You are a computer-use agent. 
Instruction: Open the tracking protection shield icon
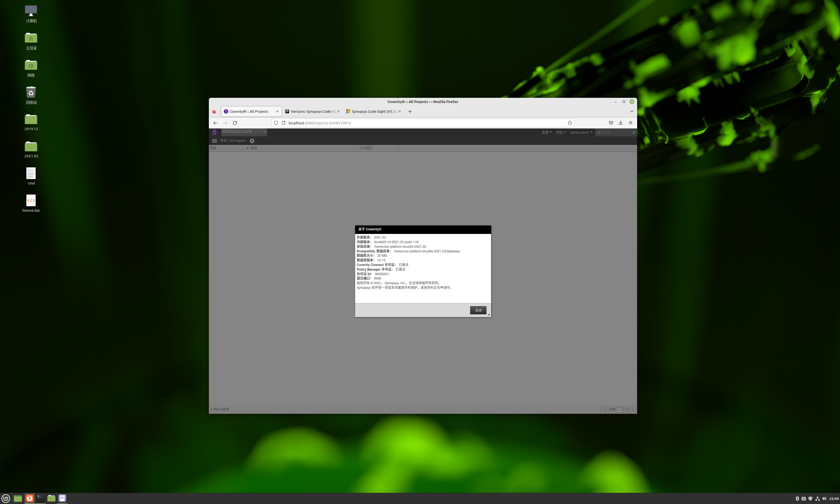click(276, 123)
